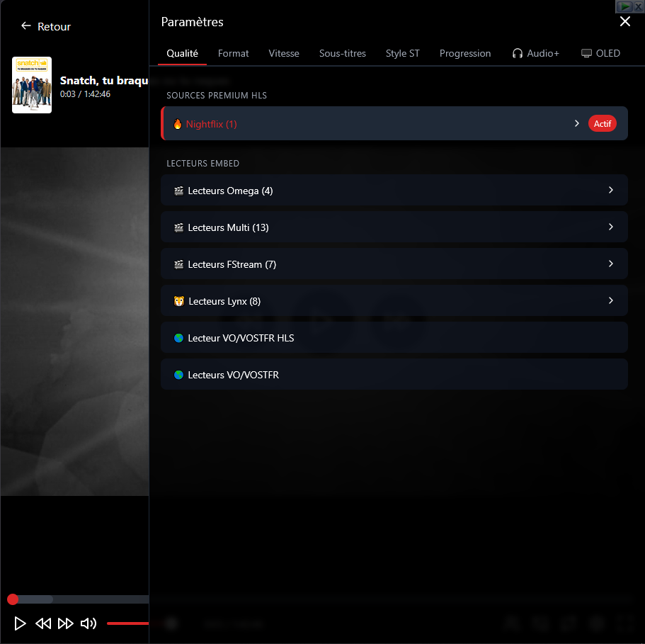Click the 0:03 / 1:42:46 time display
645x644 pixels.
[x=85, y=94]
